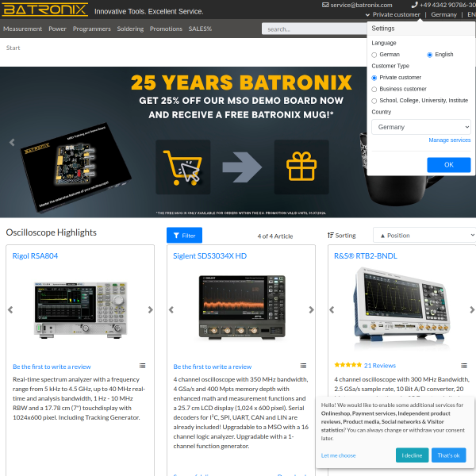This screenshot has height=476, width=476.
Task: Open the Power menu
Action: 57,29
